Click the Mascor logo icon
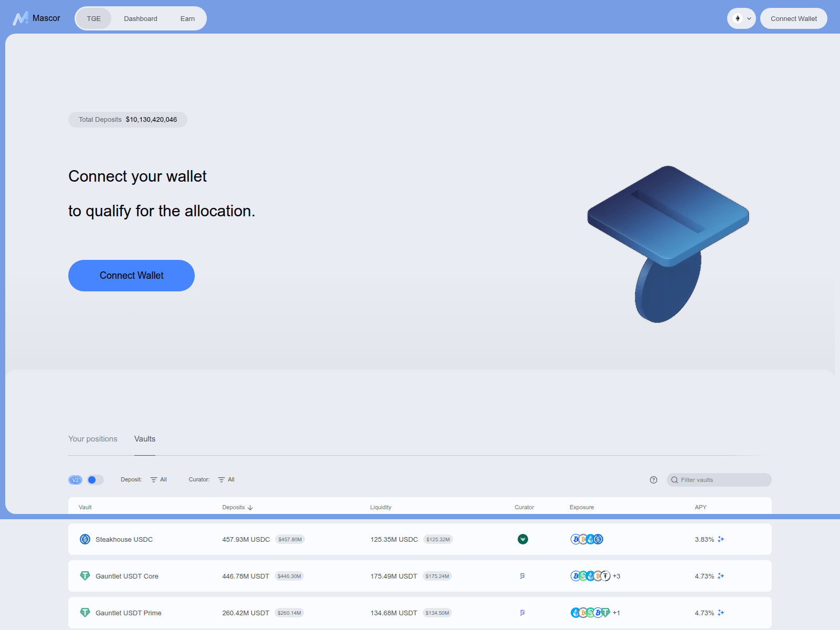The width and height of the screenshot is (840, 630). 21,17
